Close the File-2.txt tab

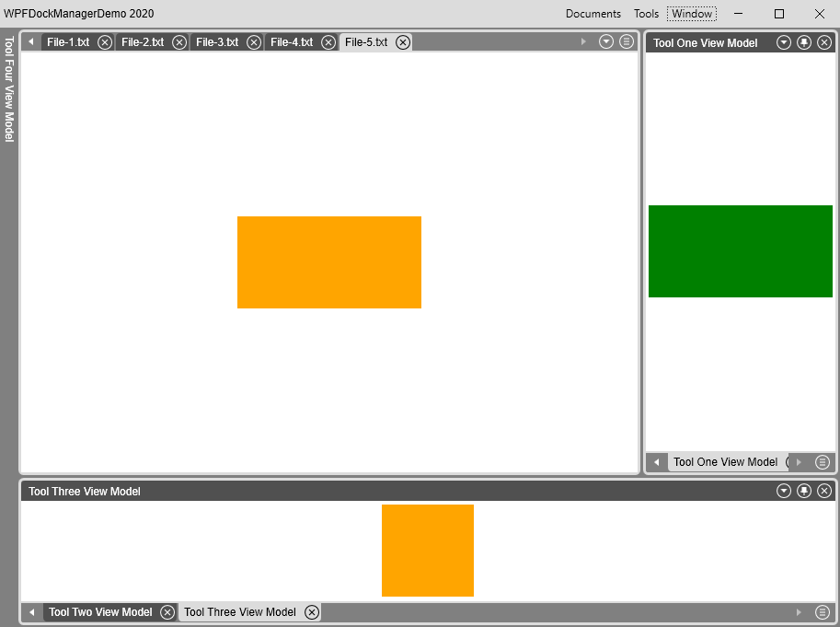pos(179,42)
